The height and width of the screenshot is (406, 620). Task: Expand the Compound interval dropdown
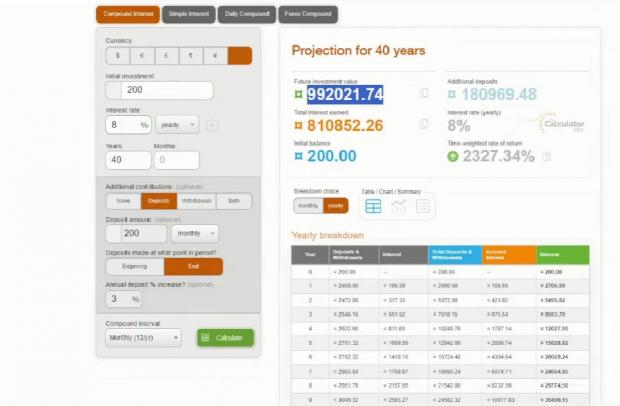[x=144, y=338]
